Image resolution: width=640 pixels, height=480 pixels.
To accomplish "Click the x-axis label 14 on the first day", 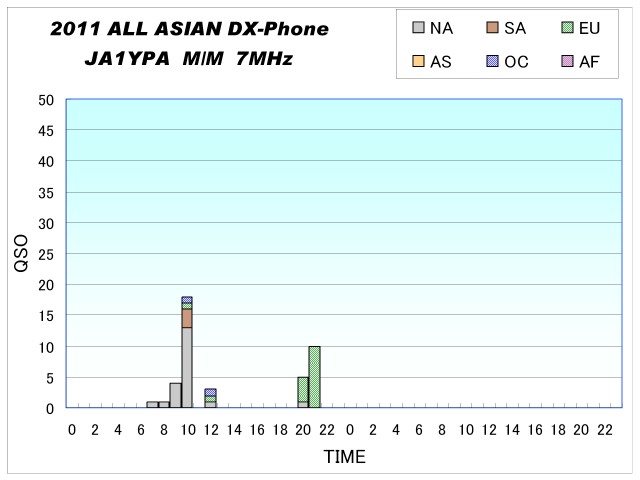I will (x=234, y=430).
